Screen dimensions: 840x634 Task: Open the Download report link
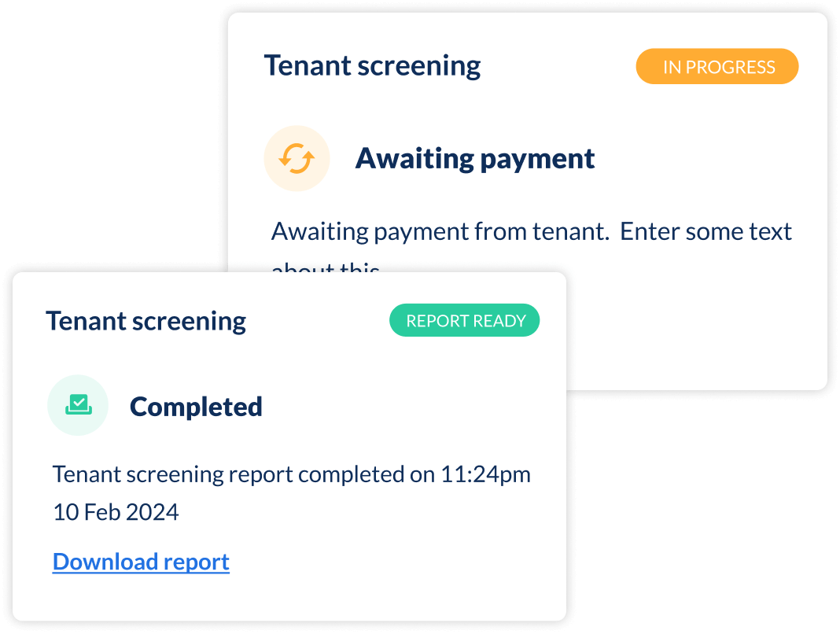(141, 562)
